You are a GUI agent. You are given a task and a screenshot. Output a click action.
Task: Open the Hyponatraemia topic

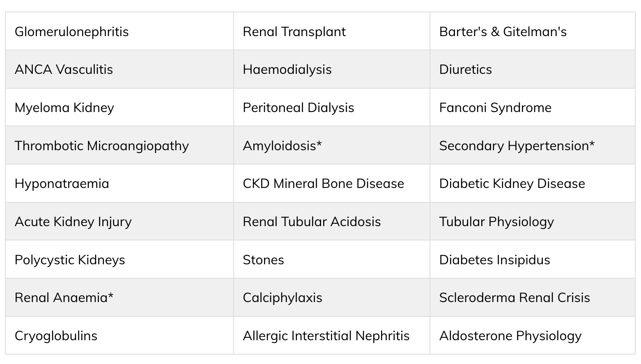pyautogui.click(x=62, y=183)
